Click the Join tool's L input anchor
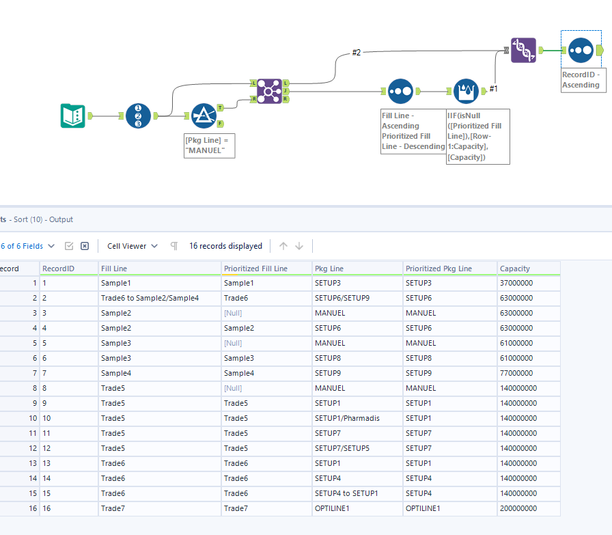The width and height of the screenshot is (612, 535). 254,83
